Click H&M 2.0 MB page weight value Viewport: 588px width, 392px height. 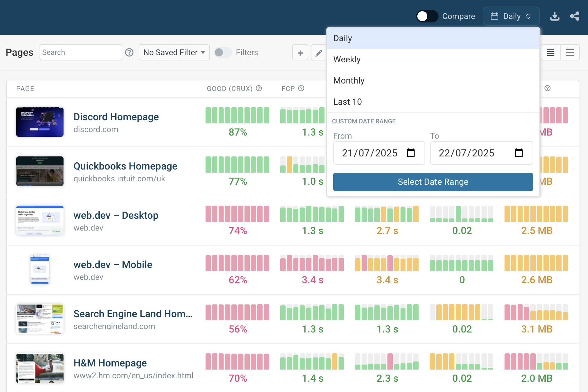click(x=537, y=378)
